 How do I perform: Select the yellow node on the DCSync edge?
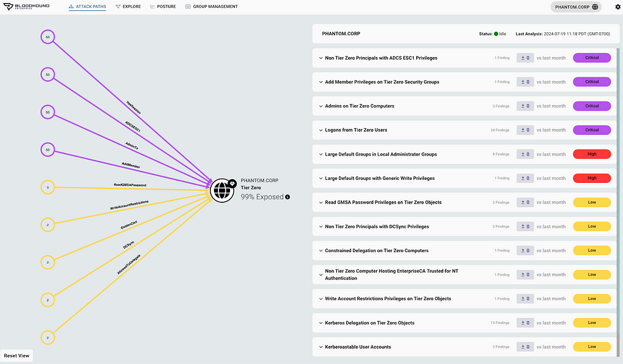pyautogui.click(x=47, y=300)
